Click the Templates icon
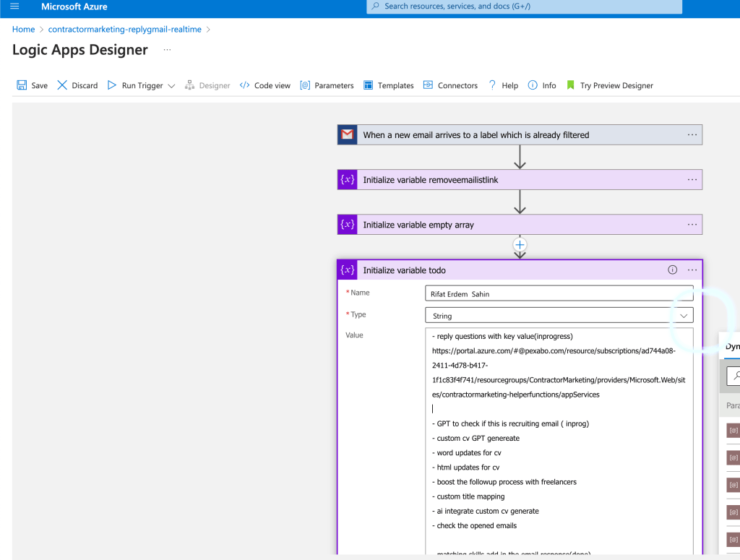The width and height of the screenshot is (740, 560). point(368,85)
